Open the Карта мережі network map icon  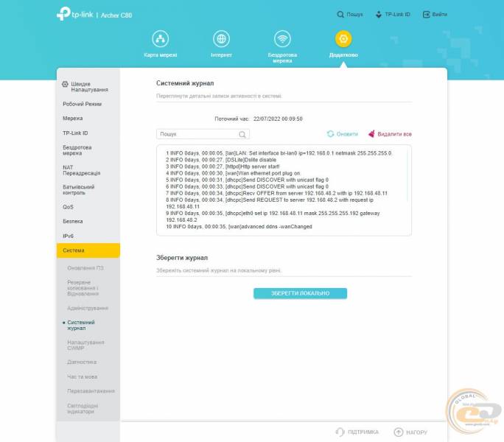click(160, 39)
